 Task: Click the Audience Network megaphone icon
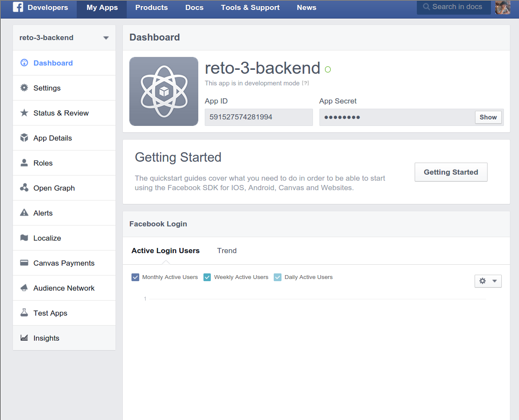(24, 288)
